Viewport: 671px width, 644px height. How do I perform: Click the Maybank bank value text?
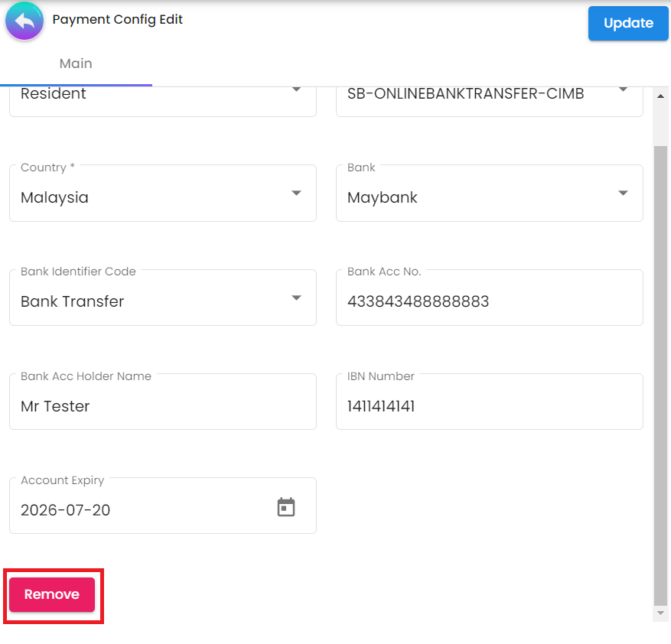click(x=383, y=197)
